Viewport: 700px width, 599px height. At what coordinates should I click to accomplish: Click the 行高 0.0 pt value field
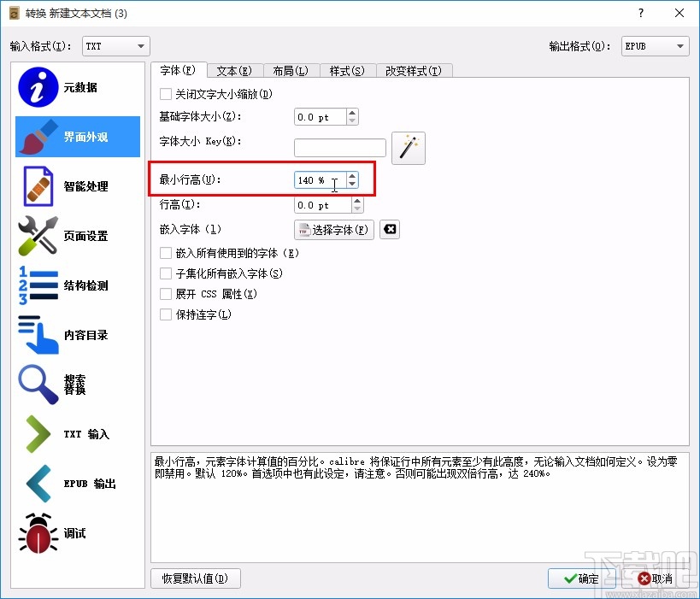point(323,205)
